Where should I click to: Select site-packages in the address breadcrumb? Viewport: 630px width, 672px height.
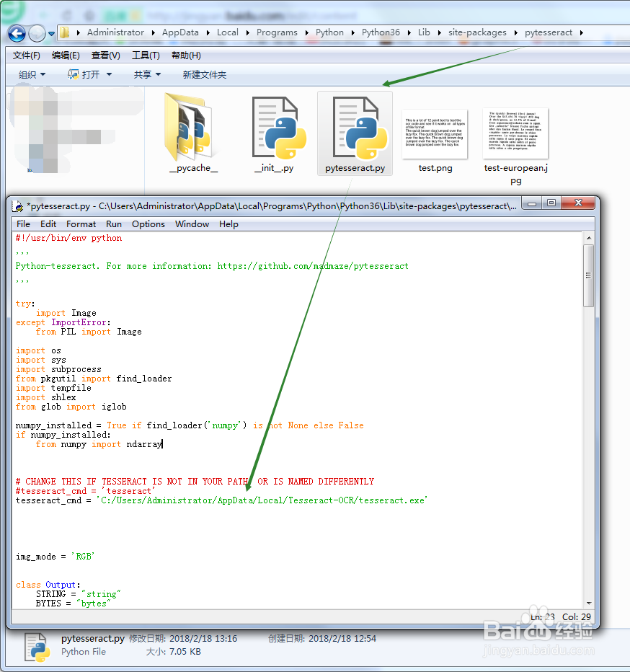pyautogui.click(x=477, y=32)
